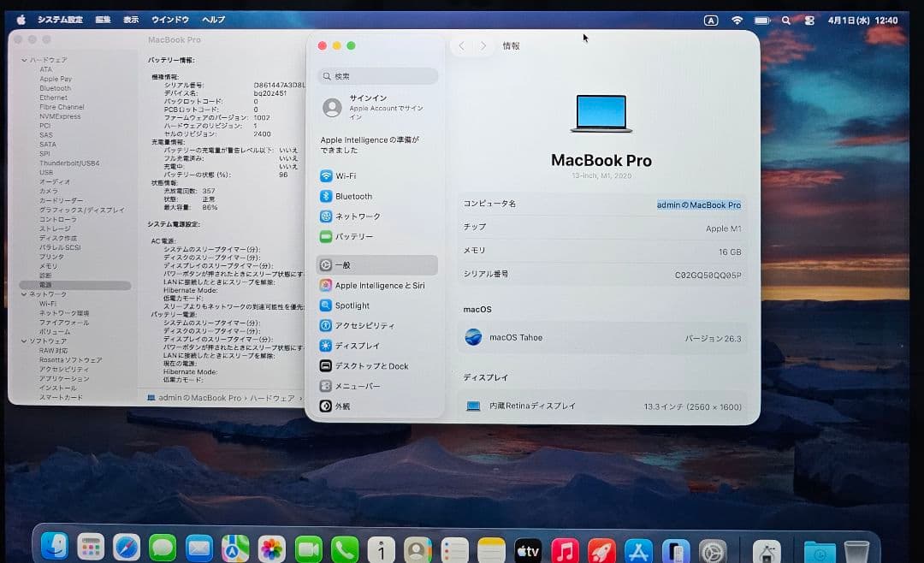Click 内蔵Retinaディスプレイ row
This screenshot has height=563, width=924.
pyautogui.click(x=602, y=406)
